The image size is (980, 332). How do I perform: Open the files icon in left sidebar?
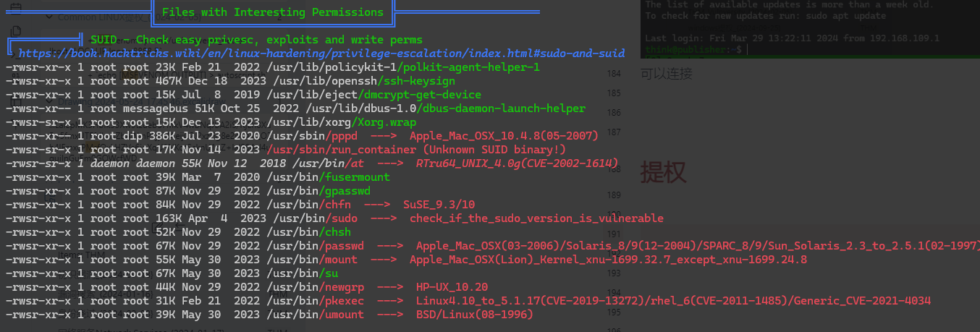[16, 31]
